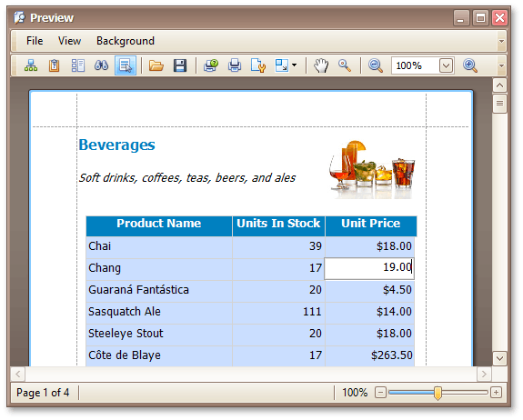Click the 111 units cell

[278, 313]
